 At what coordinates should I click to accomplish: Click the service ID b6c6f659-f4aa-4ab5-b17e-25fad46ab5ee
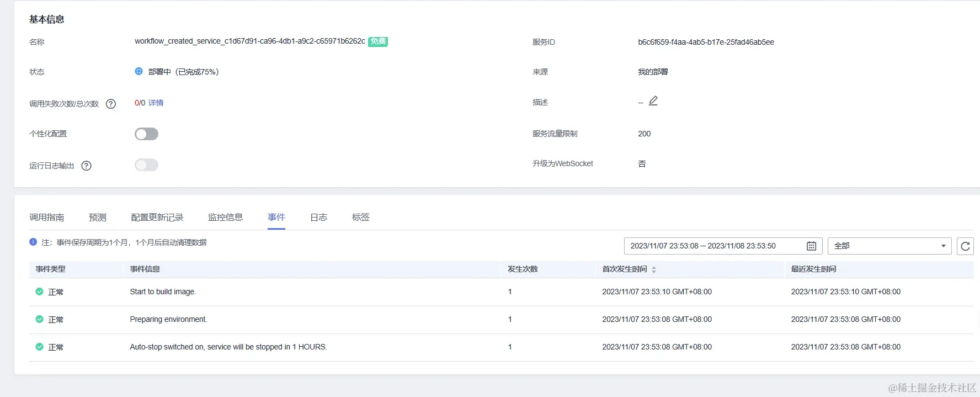706,42
